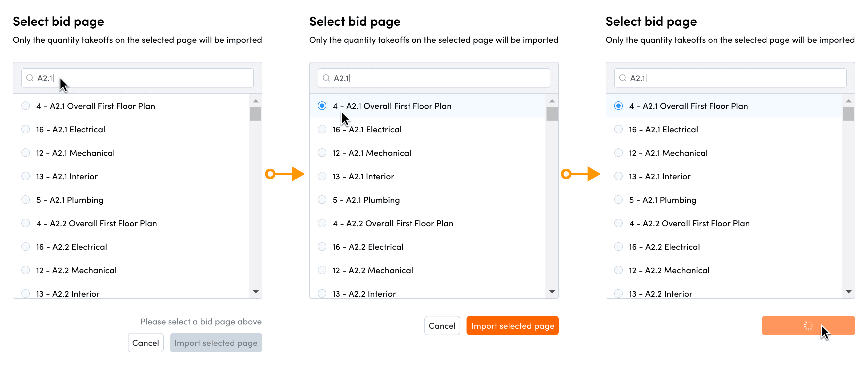The height and width of the screenshot is (365, 868).
Task: Click the search magnifier icon in the third dialog
Action: pos(623,78)
